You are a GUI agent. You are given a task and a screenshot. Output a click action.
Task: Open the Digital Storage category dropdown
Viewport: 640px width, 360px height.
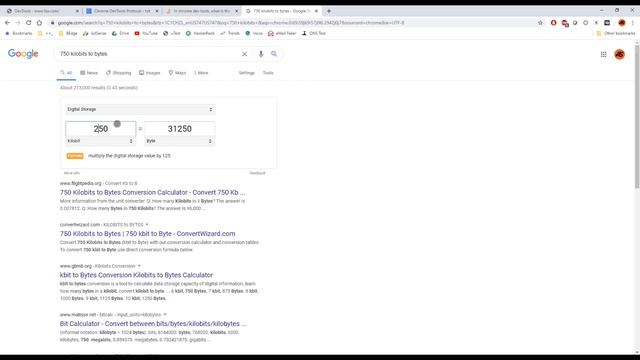[140, 109]
